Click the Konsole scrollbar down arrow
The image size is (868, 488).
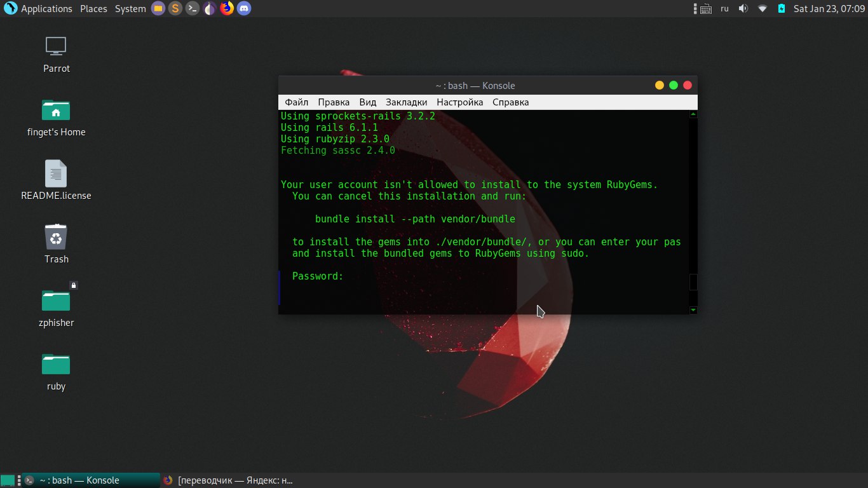click(693, 310)
